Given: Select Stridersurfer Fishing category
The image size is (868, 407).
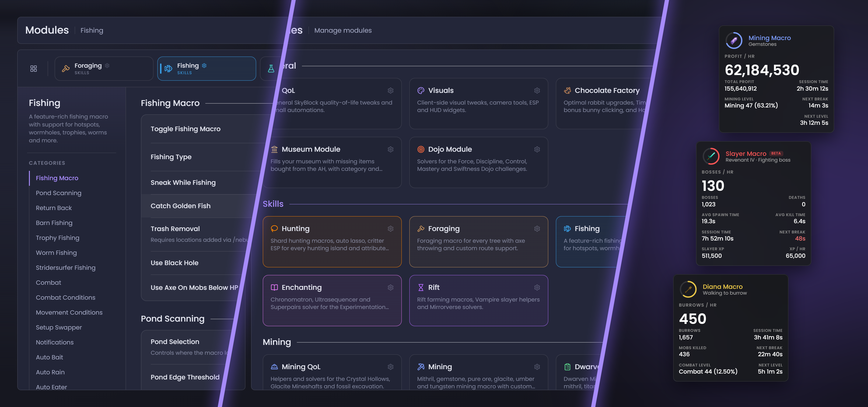Looking at the screenshot, I should coord(66,267).
